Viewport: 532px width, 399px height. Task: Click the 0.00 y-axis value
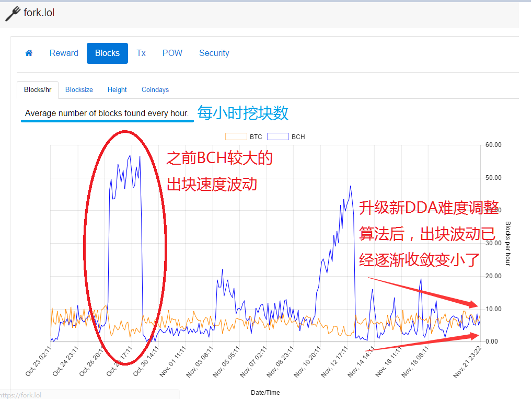[x=492, y=341]
